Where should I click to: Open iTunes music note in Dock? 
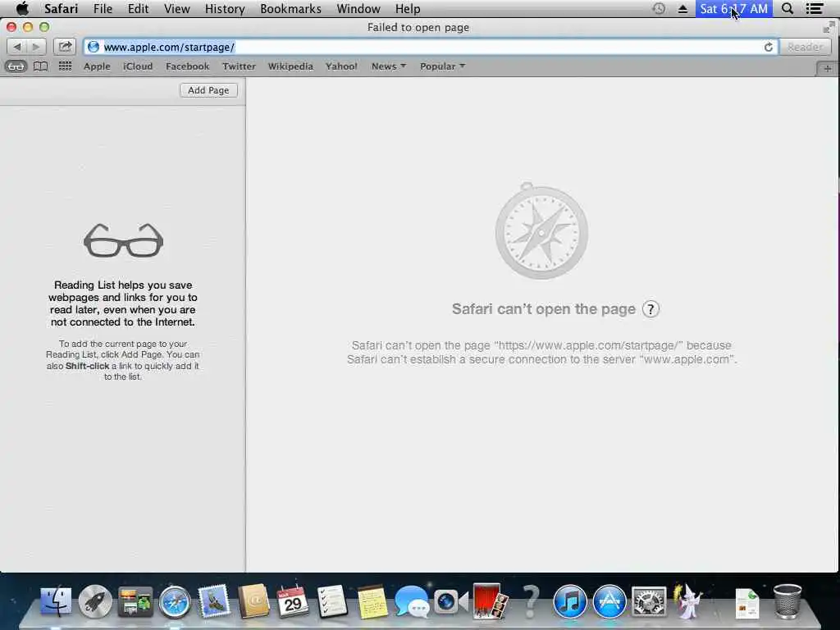(x=569, y=601)
